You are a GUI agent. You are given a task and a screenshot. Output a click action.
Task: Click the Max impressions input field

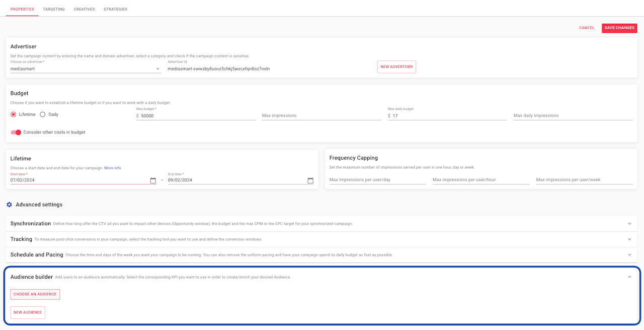pyautogui.click(x=321, y=116)
